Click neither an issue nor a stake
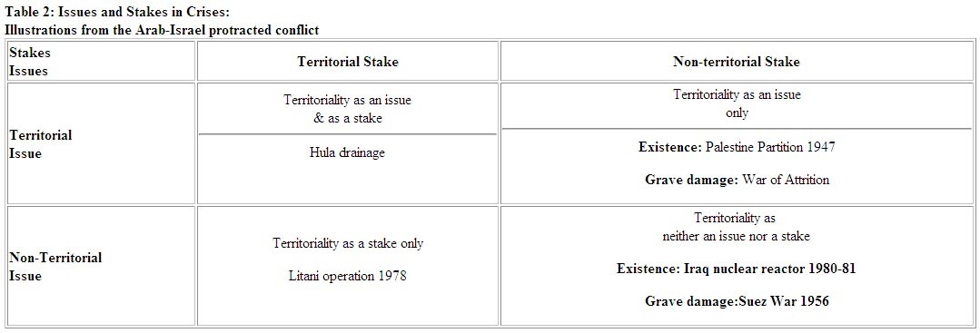Screen dimensions: 980x333 [x=737, y=236]
